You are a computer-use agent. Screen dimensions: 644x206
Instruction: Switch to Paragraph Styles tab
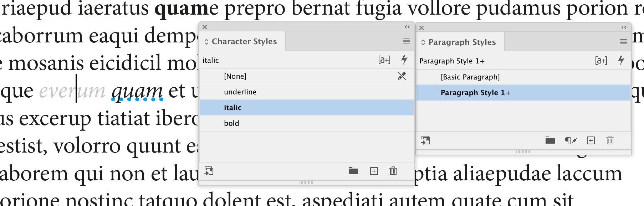(x=462, y=42)
